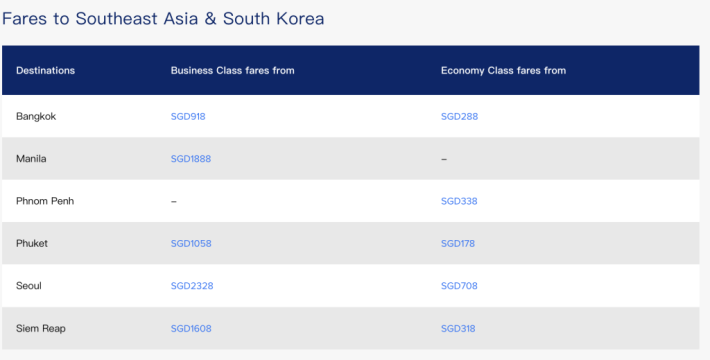Click the Fares to Southeast Asia heading

coord(163,19)
